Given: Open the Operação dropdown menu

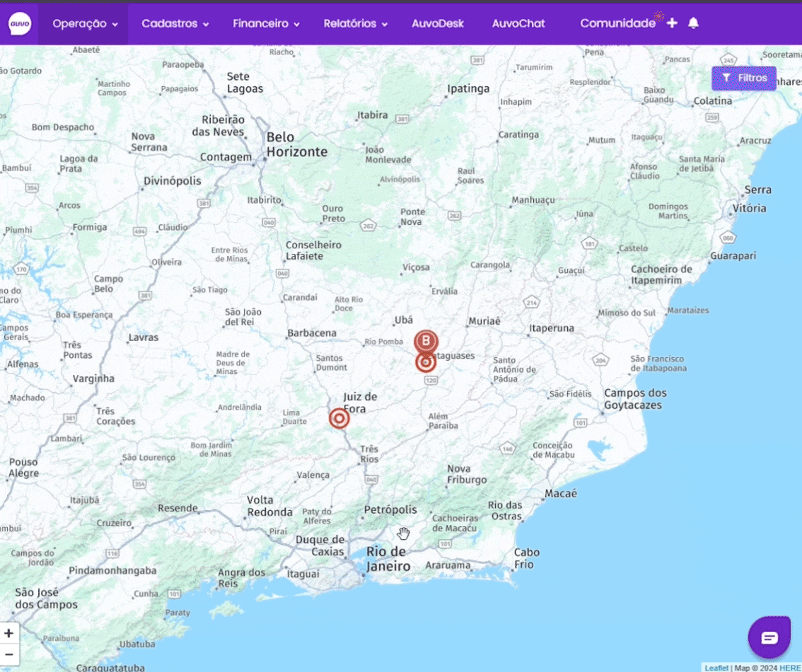Looking at the screenshot, I should (x=84, y=23).
